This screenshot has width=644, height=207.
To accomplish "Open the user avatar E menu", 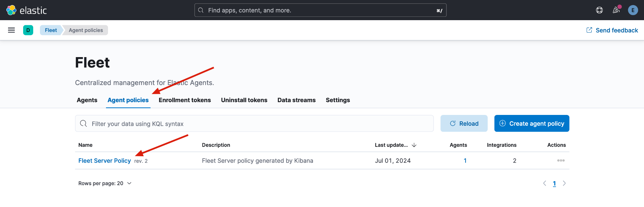I will [x=633, y=10].
